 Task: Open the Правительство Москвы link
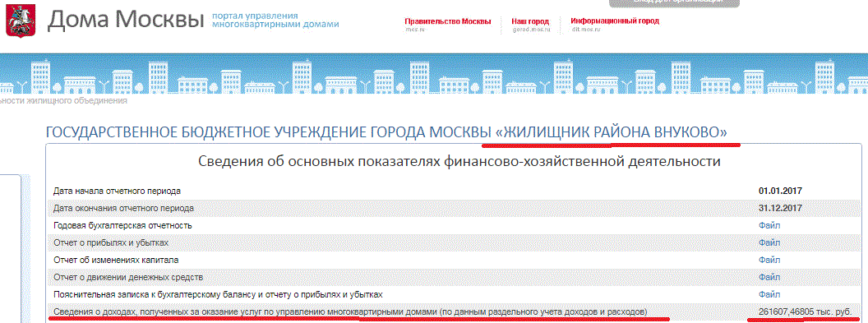click(448, 21)
